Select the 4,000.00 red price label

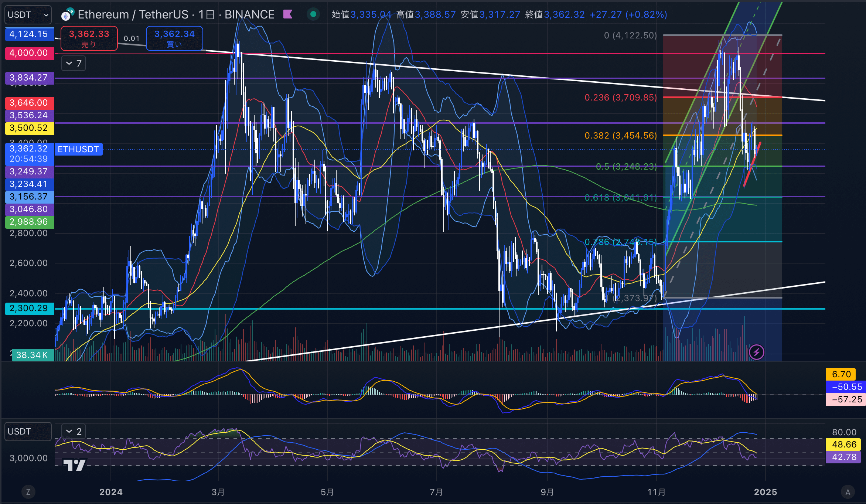[29, 53]
